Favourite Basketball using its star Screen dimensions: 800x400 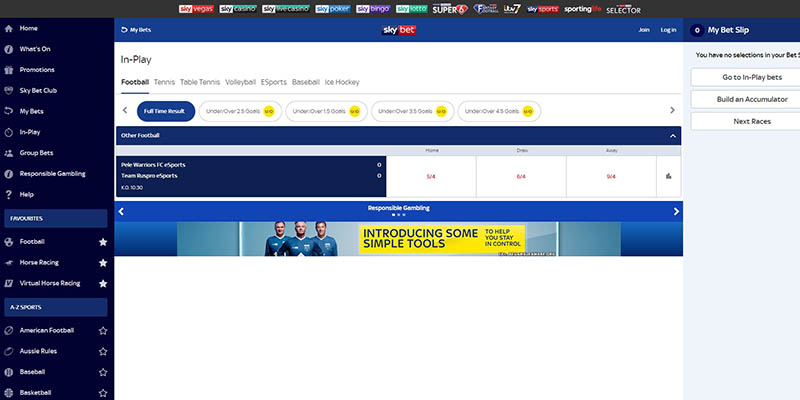click(103, 393)
